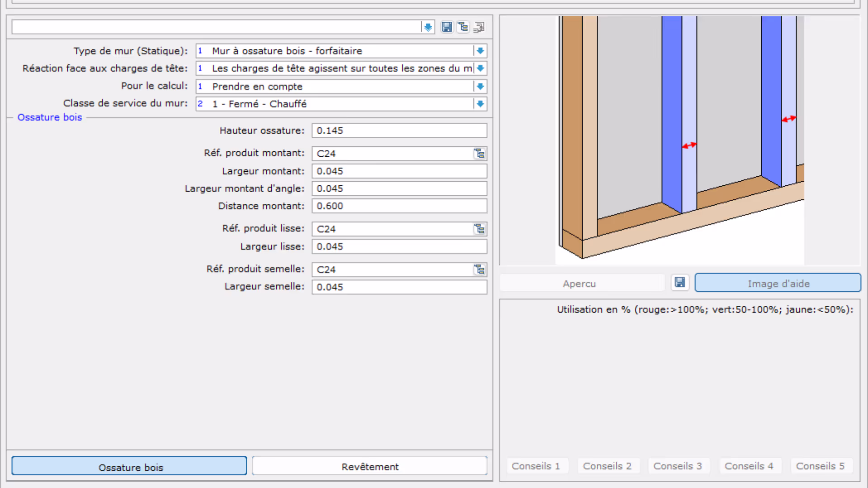
Task: Select the Ossature bois tab
Action: 129,466
